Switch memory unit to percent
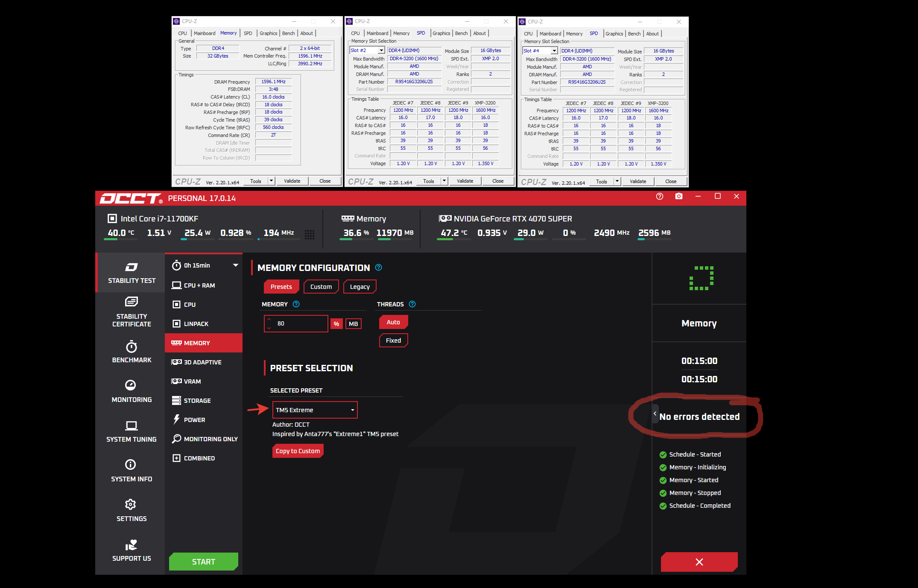Image resolution: width=918 pixels, height=588 pixels. click(x=336, y=324)
